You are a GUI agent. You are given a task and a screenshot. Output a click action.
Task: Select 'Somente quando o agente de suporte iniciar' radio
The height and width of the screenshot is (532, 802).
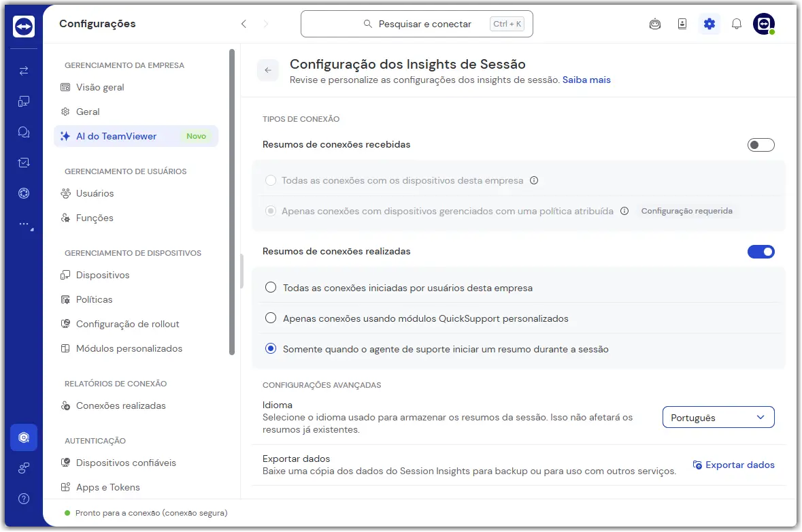tap(271, 349)
